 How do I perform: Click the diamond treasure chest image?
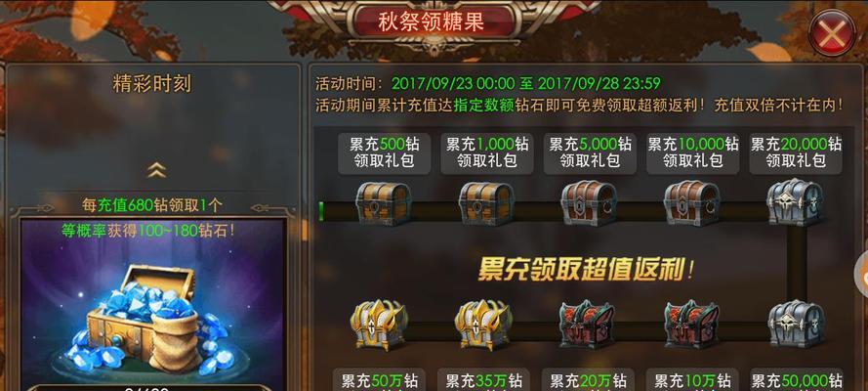[152, 319]
